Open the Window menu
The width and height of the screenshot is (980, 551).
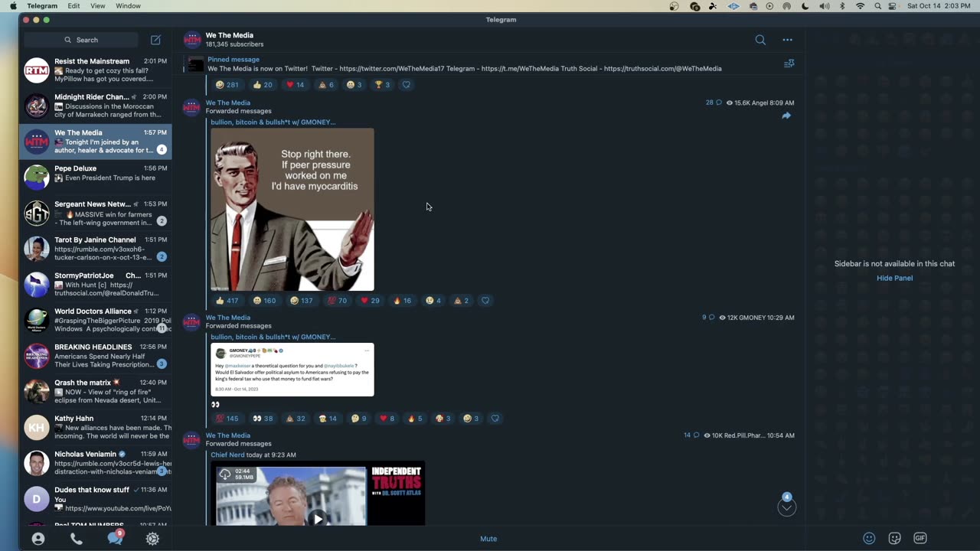pyautogui.click(x=128, y=6)
